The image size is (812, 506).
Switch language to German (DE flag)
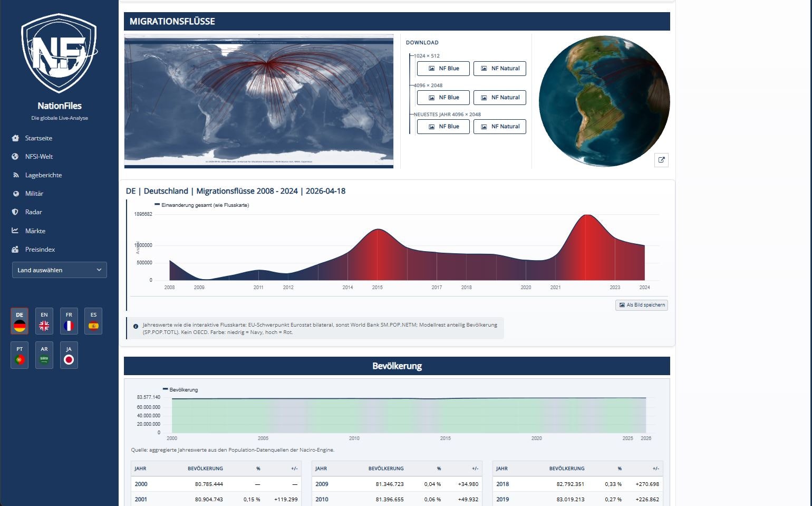pyautogui.click(x=20, y=321)
